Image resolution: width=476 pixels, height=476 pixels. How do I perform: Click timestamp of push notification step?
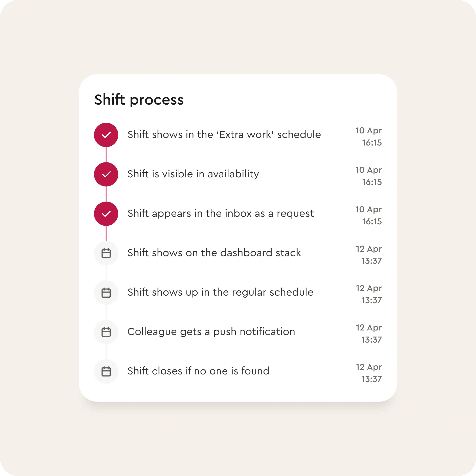click(369, 334)
